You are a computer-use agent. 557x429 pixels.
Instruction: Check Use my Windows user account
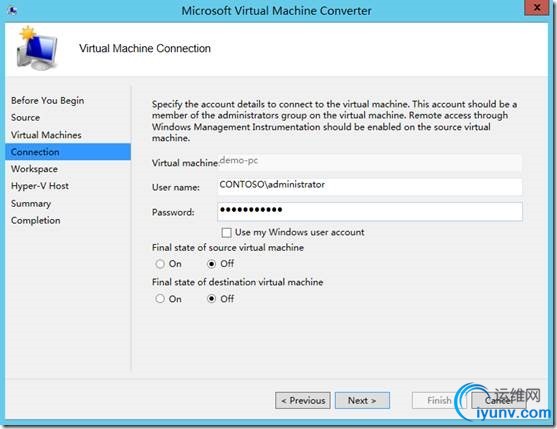[226, 233]
